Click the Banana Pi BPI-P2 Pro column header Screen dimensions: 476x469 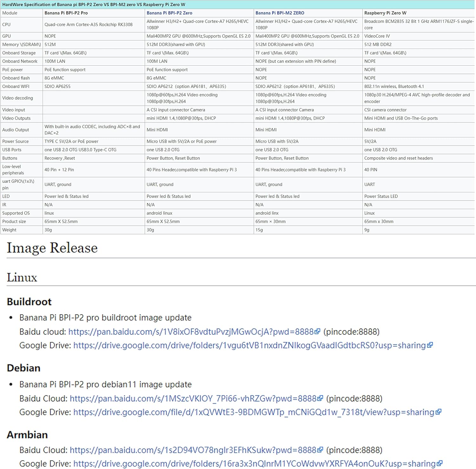[x=66, y=13]
